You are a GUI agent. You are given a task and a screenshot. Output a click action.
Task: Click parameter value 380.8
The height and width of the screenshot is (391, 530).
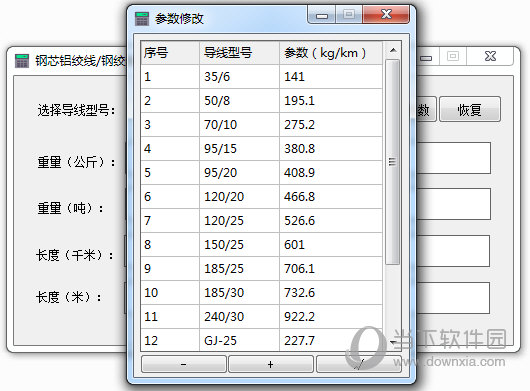(331, 149)
